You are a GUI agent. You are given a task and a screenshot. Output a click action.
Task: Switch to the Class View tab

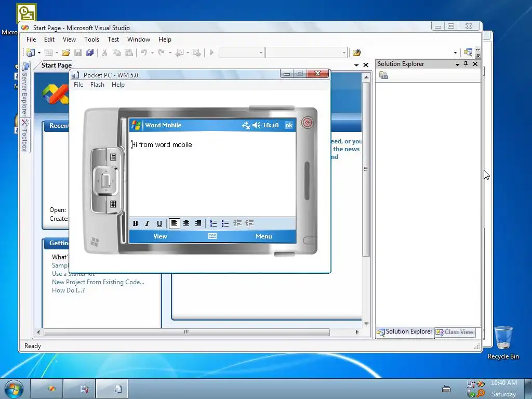(x=455, y=332)
